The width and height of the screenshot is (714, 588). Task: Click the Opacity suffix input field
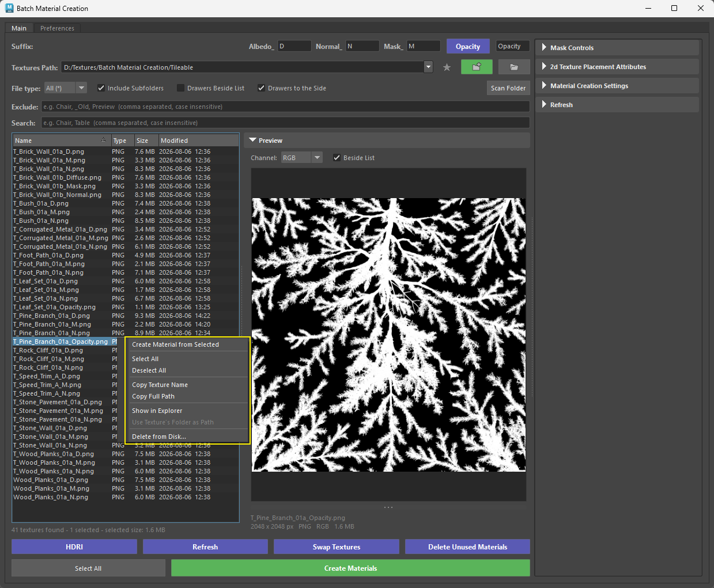(x=513, y=46)
